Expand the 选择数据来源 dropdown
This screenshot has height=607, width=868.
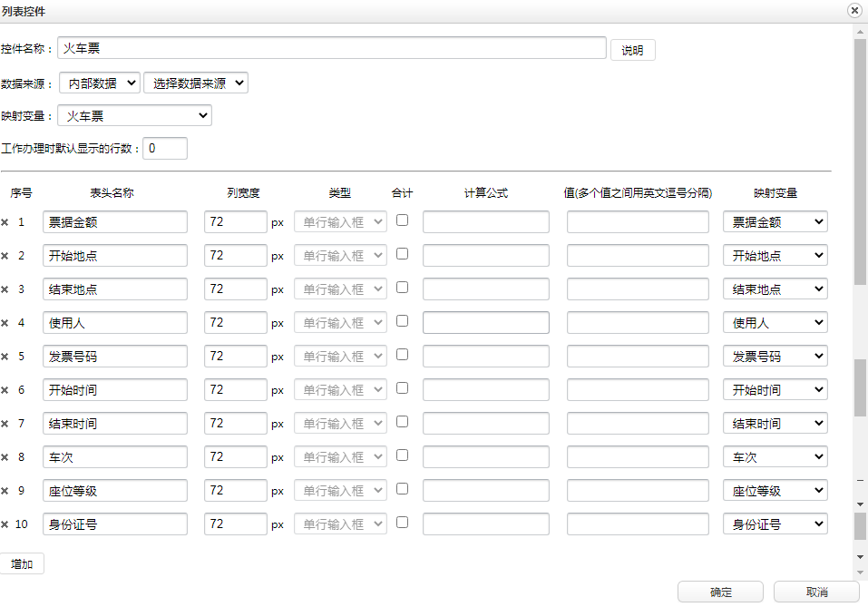195,83
